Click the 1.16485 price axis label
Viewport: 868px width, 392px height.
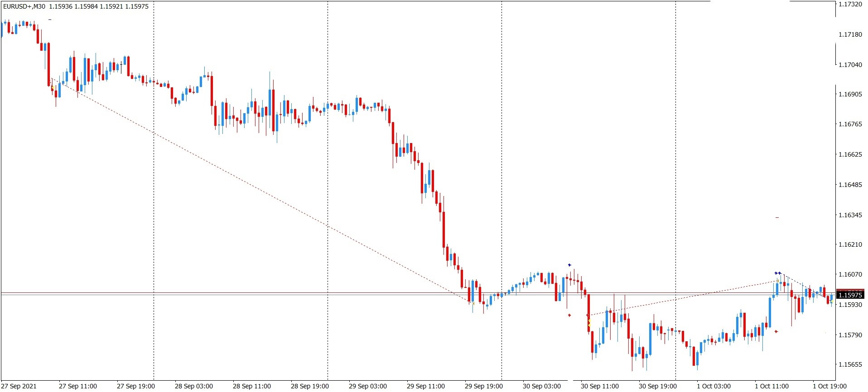coord(850,185)
